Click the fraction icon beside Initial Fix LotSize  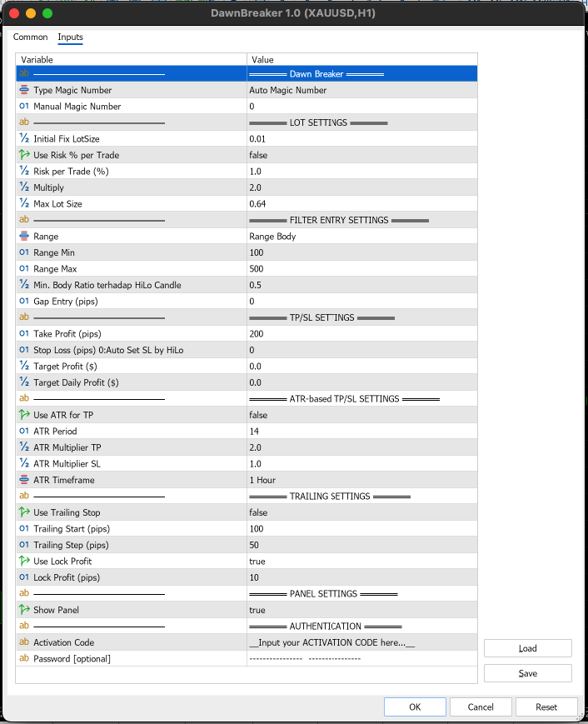(24, 138)
